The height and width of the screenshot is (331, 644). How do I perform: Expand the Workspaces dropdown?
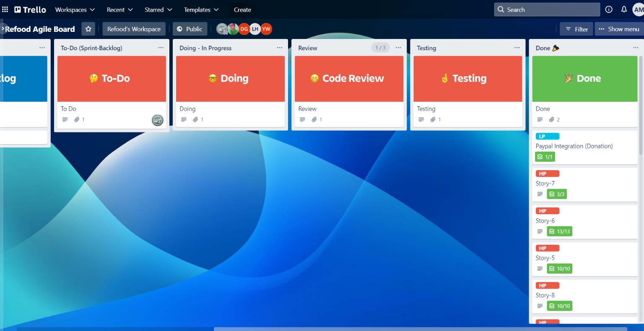pos(75,10)
